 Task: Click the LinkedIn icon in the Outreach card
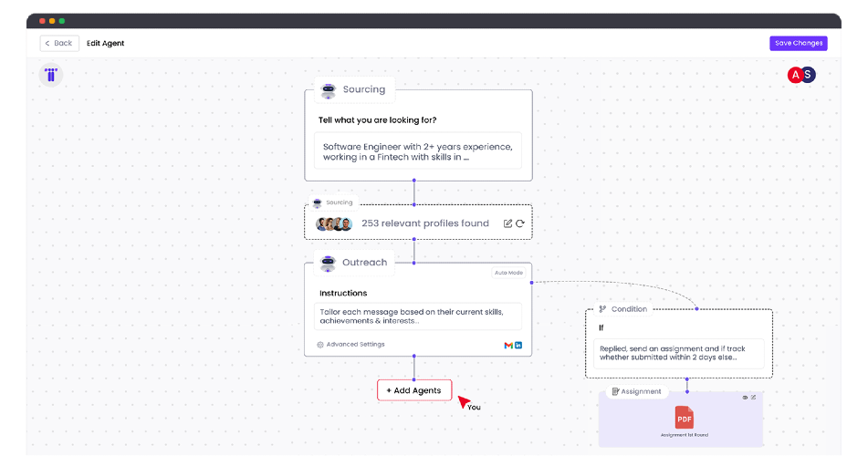click(518, 346)
